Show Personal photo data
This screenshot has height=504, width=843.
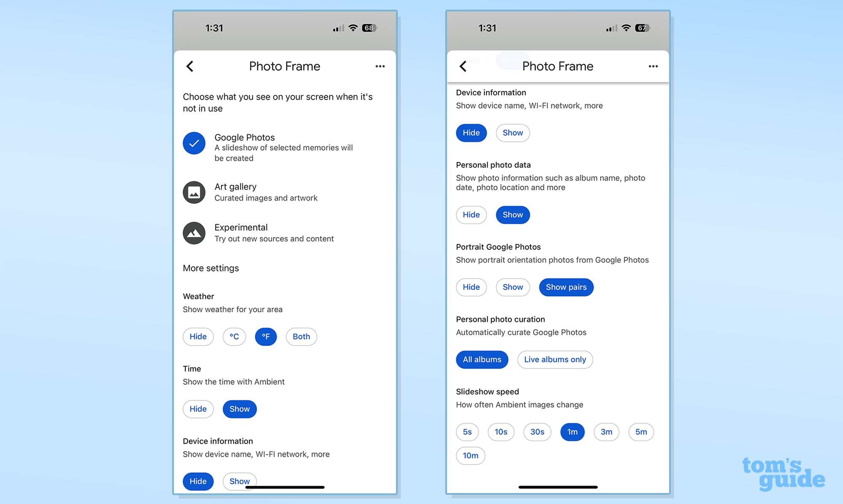513,214
